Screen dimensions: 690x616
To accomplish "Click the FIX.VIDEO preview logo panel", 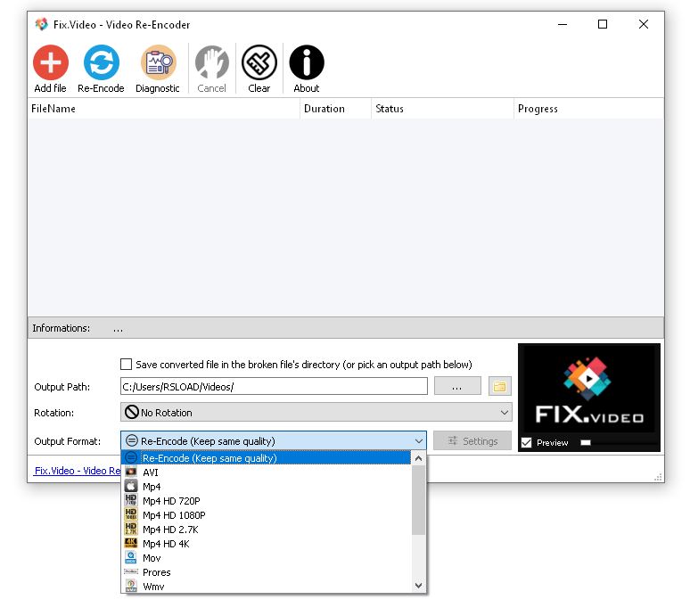I will pyautogui.click(x=588, y=390).
